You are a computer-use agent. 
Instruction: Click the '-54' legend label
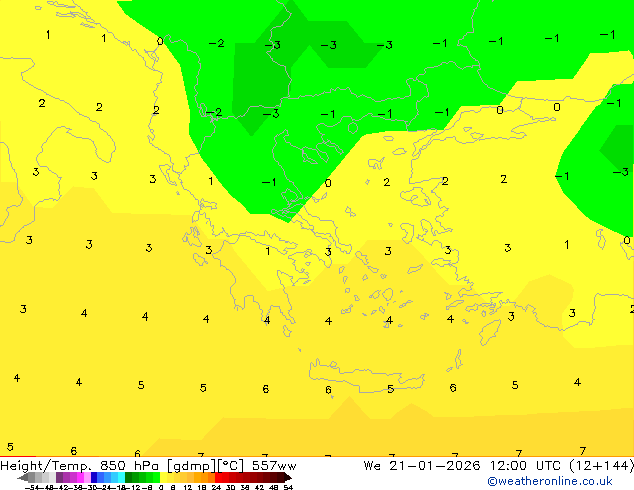click(32, 487)
